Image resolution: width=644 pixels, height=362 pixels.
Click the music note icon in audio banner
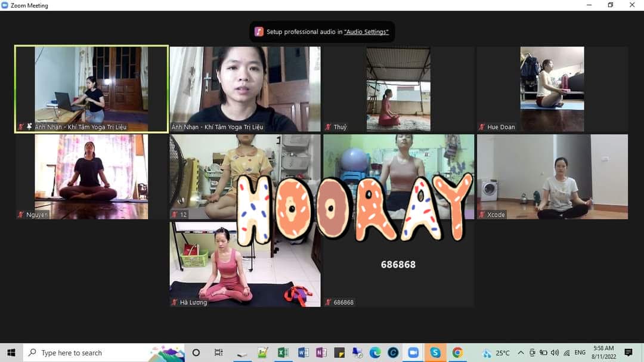[x=259, y=32]
